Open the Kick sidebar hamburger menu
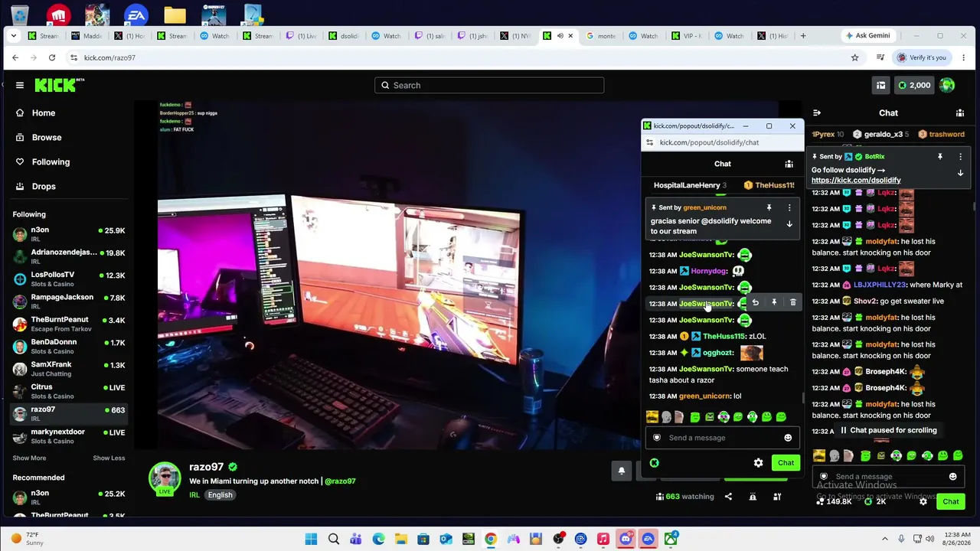Screen dimensions: 980x551 coord(20,85)
